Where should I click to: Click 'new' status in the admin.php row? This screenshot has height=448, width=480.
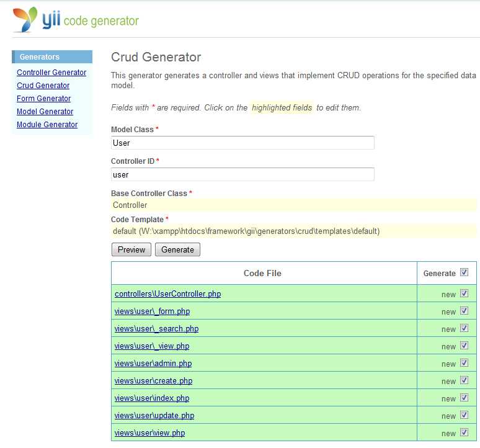[x=448, y=364]
